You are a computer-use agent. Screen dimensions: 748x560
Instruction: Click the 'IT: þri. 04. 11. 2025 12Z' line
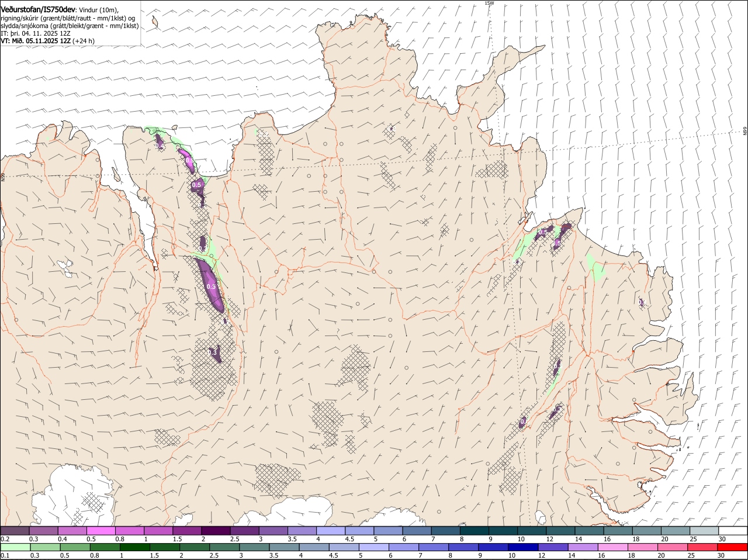(36, 33)
